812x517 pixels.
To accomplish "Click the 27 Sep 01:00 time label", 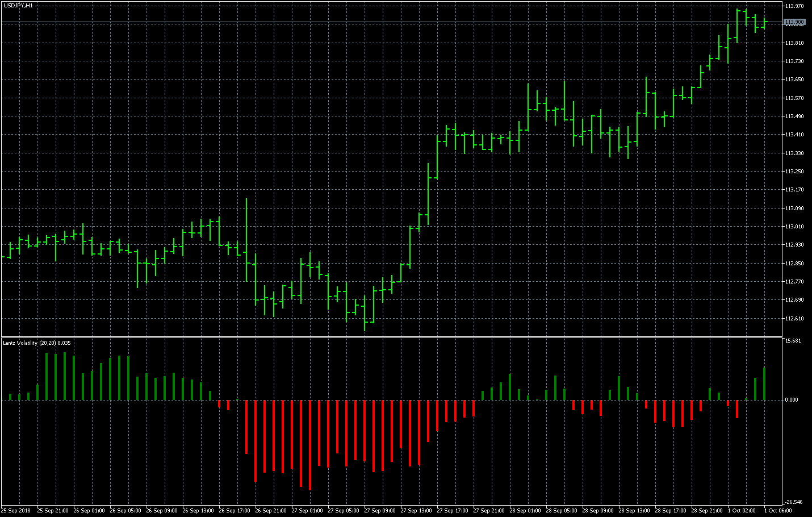I will 307,511.
